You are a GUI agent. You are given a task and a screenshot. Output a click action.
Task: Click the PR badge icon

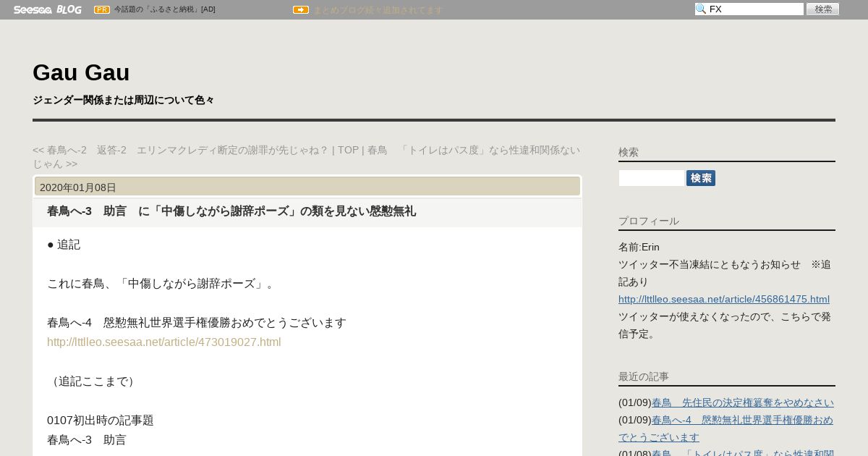coord(102,9)
